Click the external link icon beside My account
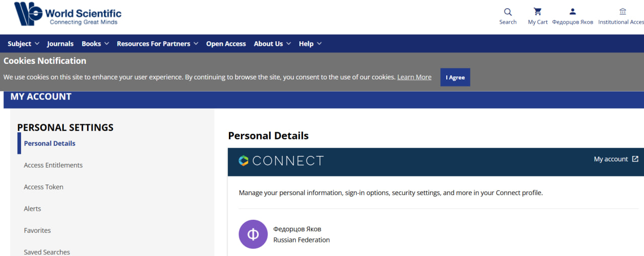 tap(635, 159)
